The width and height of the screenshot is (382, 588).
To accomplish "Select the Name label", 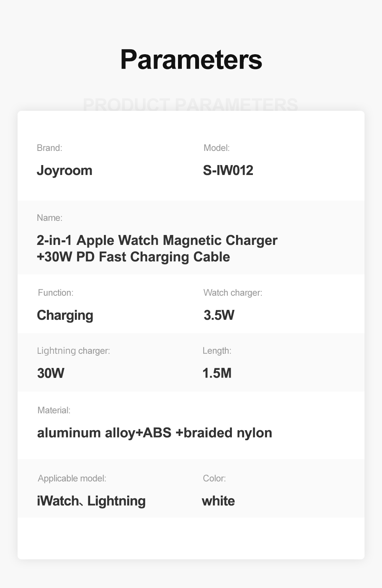I will 50,218.
